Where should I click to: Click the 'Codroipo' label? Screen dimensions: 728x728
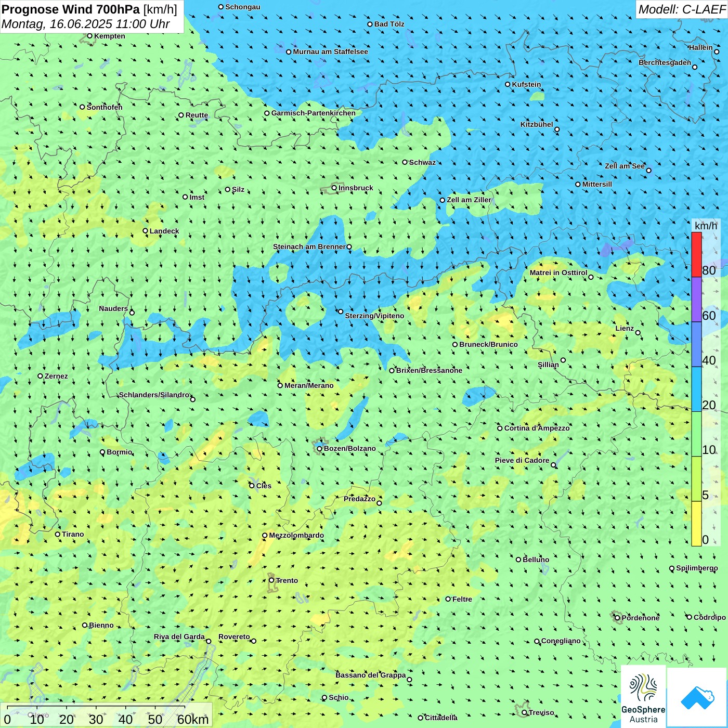pyautogui.click(x=710, y=617)
